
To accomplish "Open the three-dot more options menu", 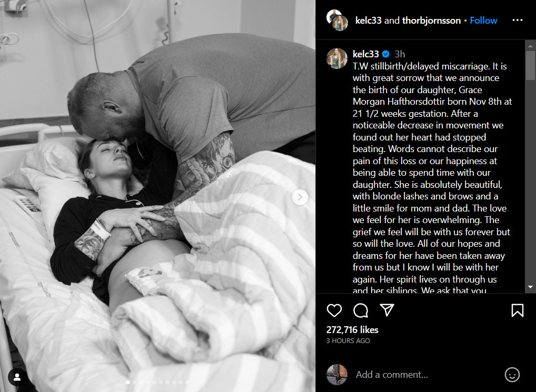I will coord(517,20).
